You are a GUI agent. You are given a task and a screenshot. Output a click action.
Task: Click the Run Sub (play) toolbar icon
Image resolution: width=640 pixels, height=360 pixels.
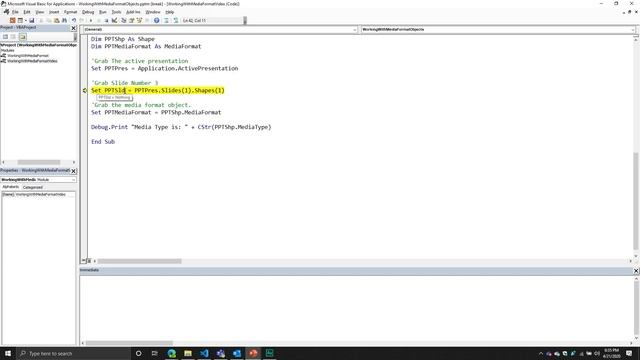click(91, 20)
